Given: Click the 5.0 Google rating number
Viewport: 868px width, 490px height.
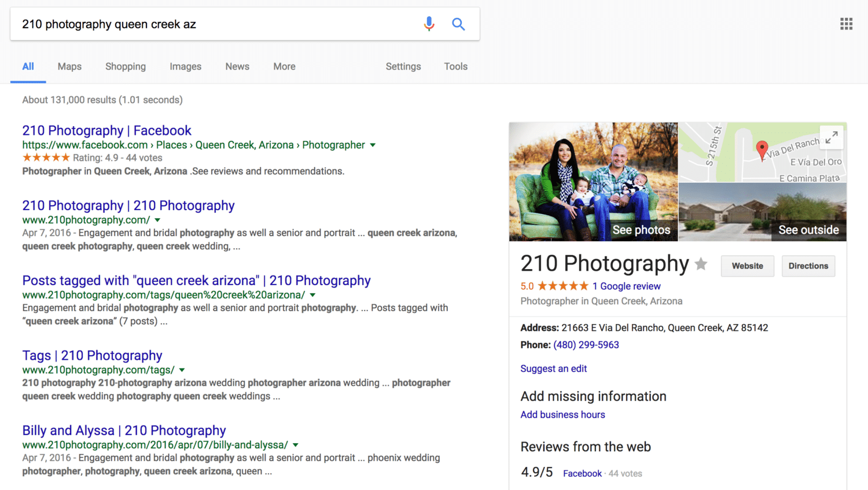Looking at the screenshot, I should (x=527, y=286).
